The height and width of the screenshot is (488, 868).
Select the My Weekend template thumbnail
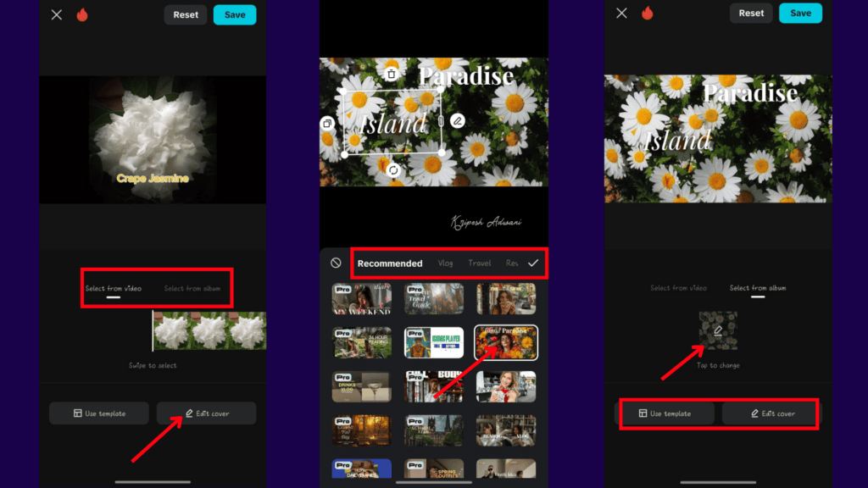[x=362, y=298]
